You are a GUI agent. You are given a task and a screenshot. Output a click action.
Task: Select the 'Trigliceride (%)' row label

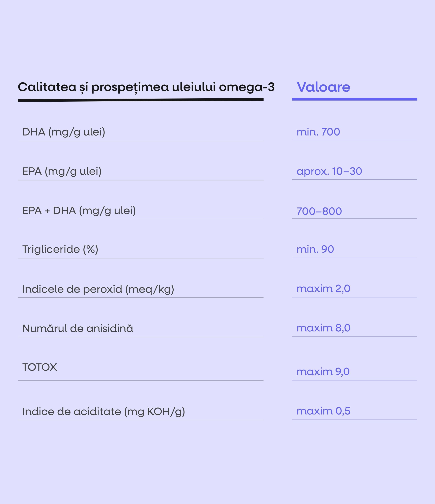60,249
